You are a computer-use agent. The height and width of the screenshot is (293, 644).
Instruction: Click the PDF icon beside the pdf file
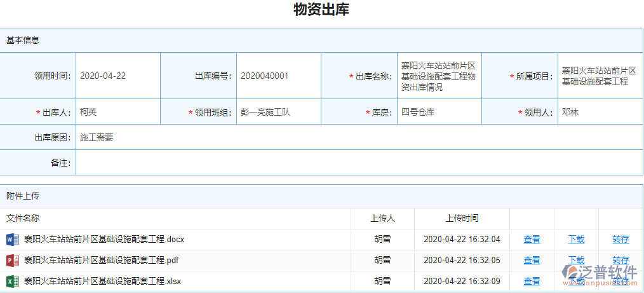pyautogui.click(x=13, y=260)
